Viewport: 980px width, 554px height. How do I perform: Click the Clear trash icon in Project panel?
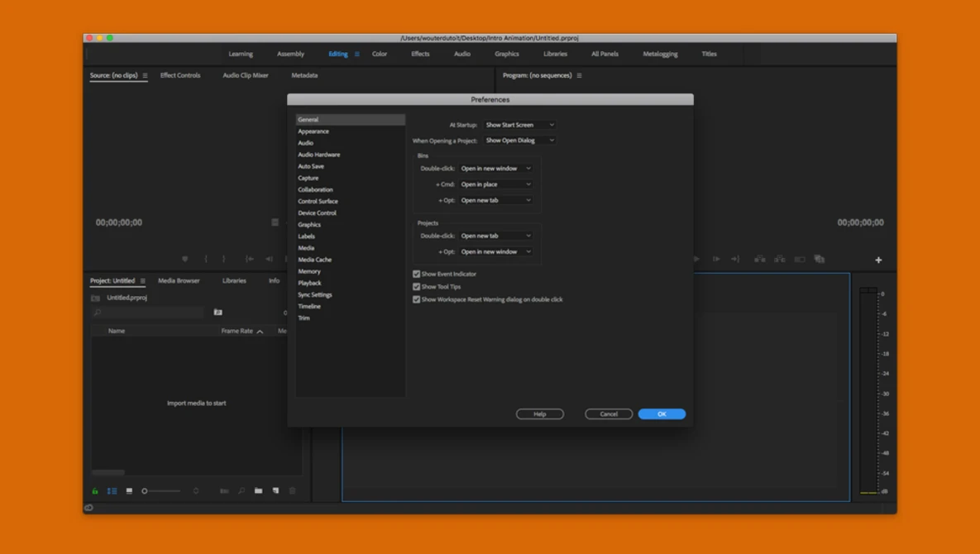click(x=292, y=491)
